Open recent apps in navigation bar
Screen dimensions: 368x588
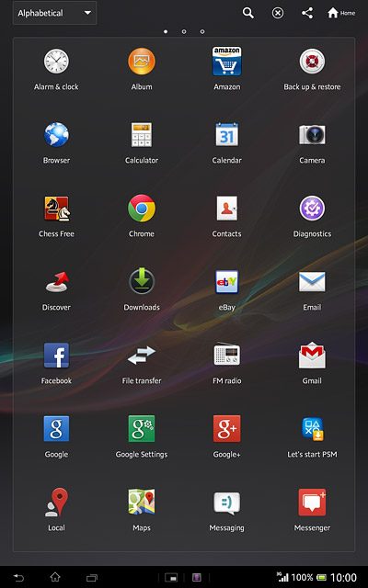click(92, 578)
